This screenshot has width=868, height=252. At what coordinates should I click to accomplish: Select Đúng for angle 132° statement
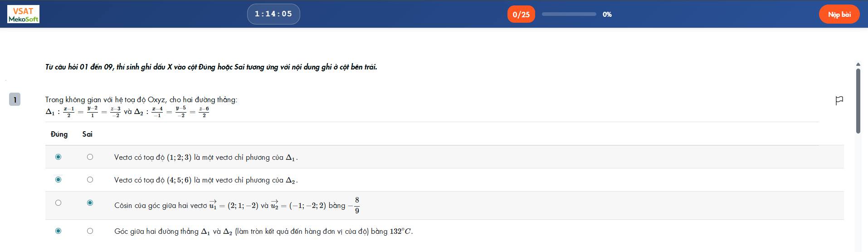tap(58, 231)
